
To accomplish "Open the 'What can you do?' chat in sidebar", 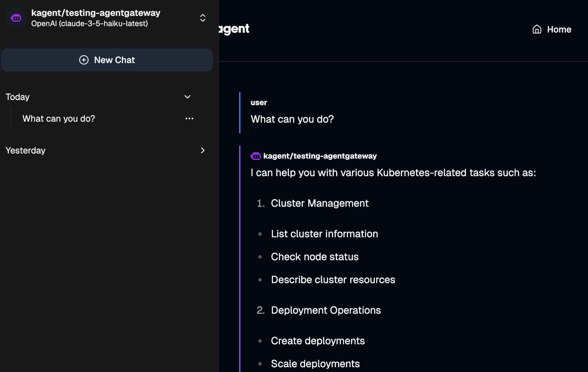I will point(59,118).
